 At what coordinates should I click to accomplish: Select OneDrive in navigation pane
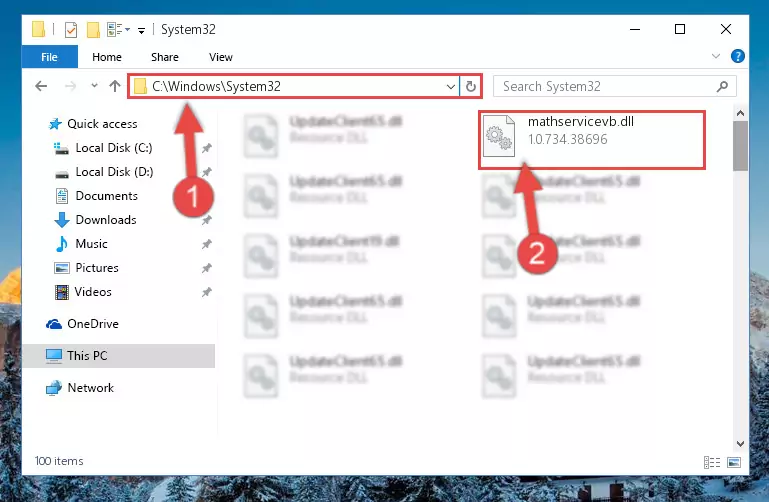coord(93,324)
